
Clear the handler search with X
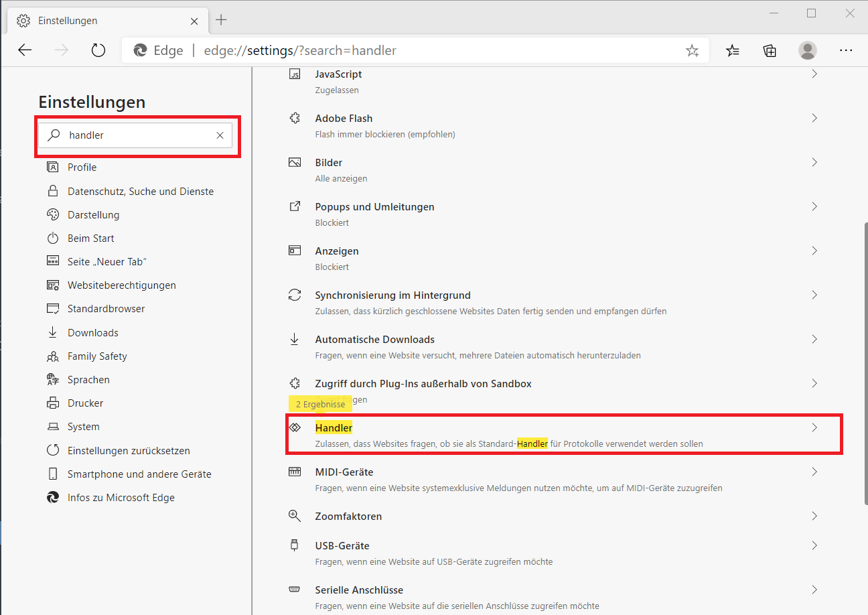[220, 135]
